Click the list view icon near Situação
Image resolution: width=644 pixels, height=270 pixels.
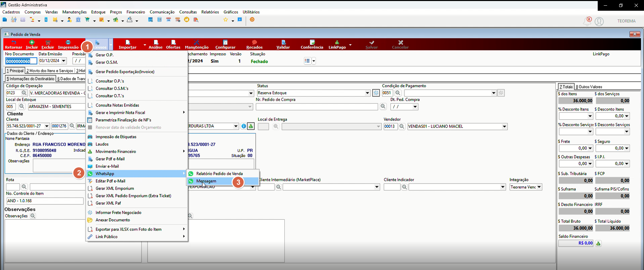[x=307, y=61]
